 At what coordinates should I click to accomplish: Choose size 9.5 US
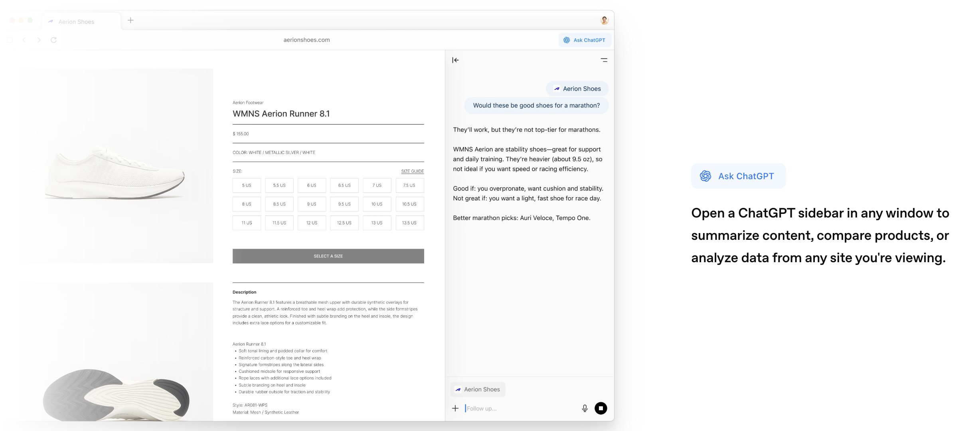click(x=344, y=204)
